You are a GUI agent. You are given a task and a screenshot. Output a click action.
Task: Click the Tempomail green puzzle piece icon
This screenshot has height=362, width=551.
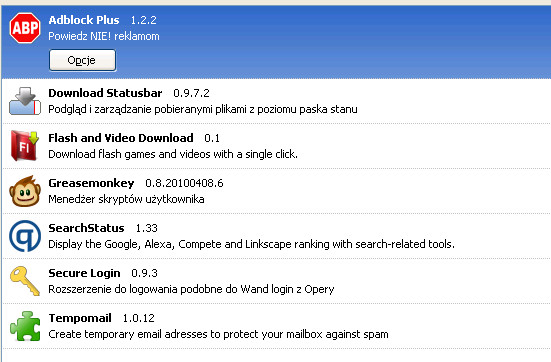pyautogui.click(x=25, y=326)
